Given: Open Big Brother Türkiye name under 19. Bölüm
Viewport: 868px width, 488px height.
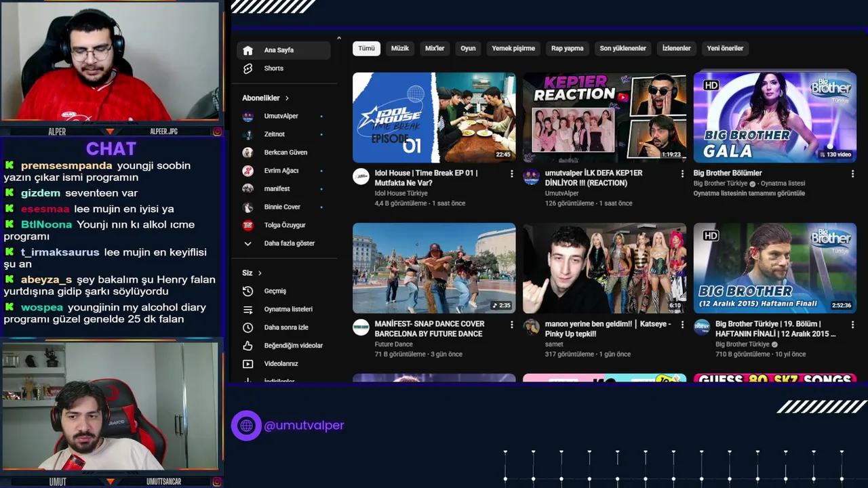Looking at the screenshot, I should 743,344.
